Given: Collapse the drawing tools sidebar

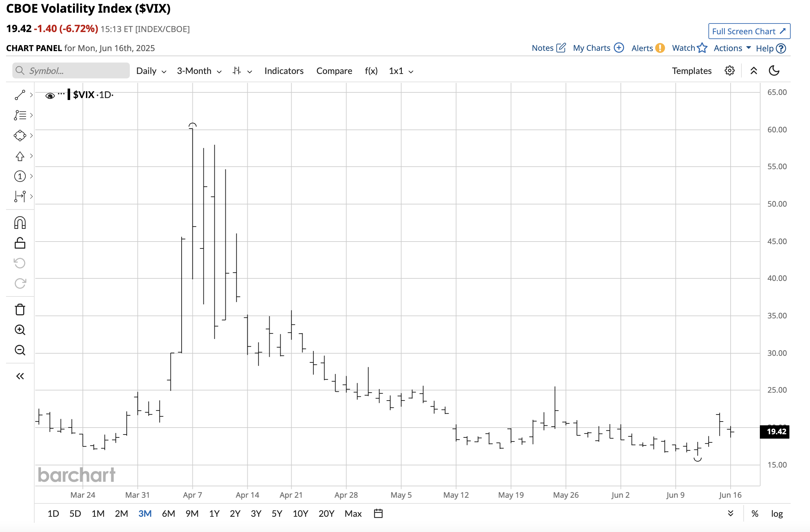Looking at the screenshot, I should [x=20, y=376].
